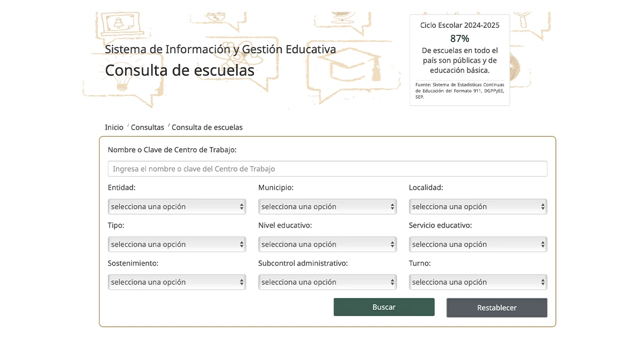The height and width of the screenshot is (337, 644).
Task: Click the Fuente source note text
Action: point(459,91)
